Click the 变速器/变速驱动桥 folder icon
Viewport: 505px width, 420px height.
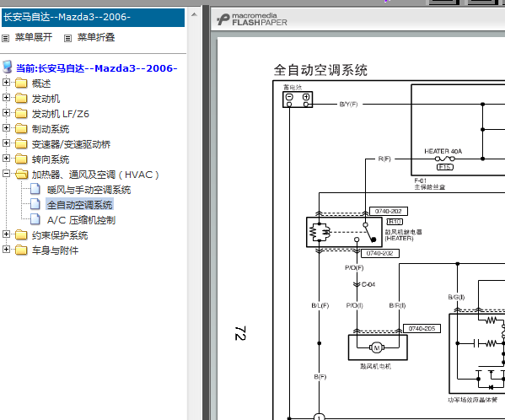(x=21, y=143)
